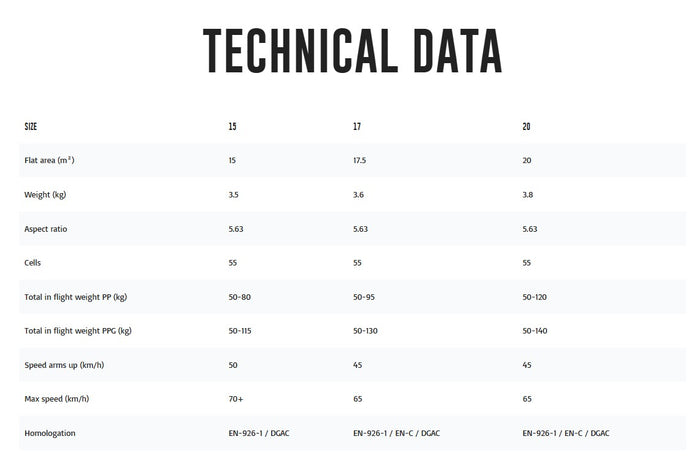Select the 50-80 PP weight value
The width and height of the screenshot is (695, 466).
tap(239, 297)
